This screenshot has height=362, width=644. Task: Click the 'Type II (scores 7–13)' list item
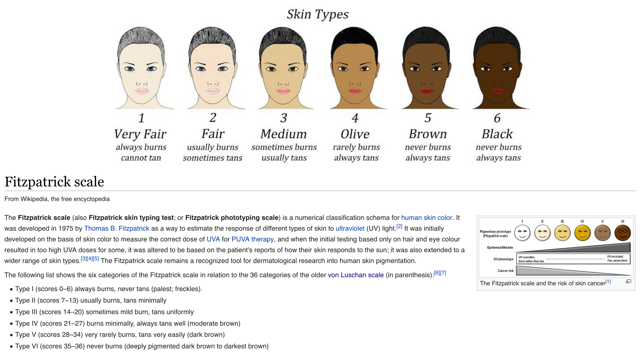click(x=91, y=300)
